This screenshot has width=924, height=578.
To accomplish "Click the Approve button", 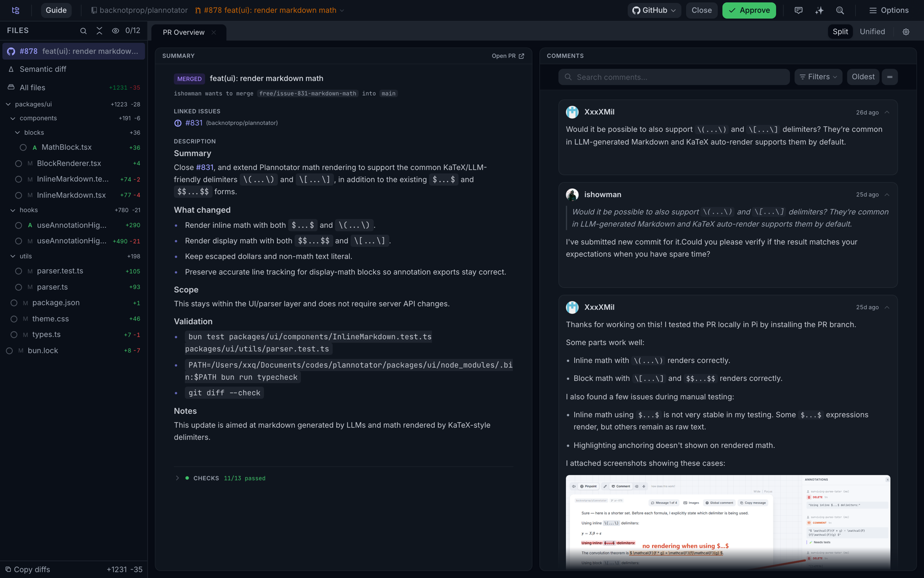I will (x=749, y=10).
